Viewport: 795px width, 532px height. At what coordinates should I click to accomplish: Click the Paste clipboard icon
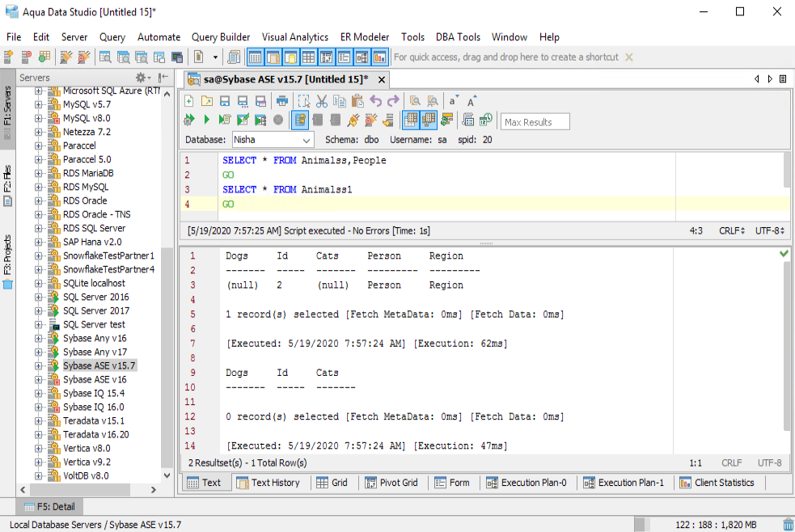[x=357, y=101]
